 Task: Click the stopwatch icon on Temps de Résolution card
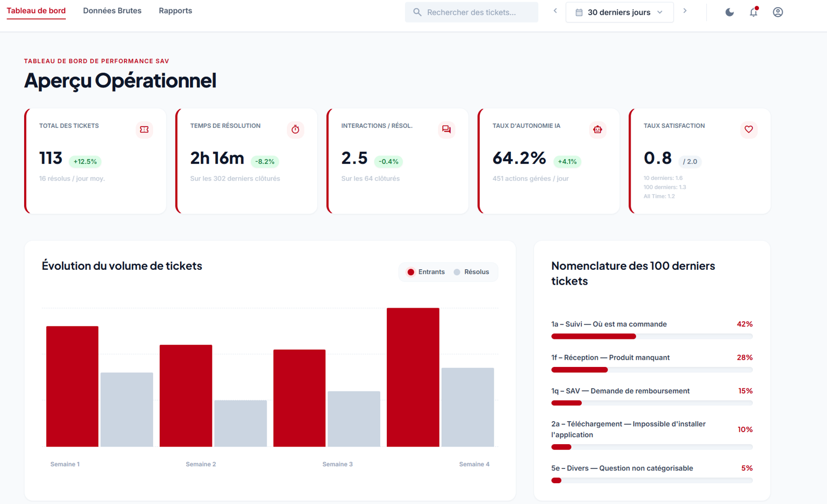(295, 130)
